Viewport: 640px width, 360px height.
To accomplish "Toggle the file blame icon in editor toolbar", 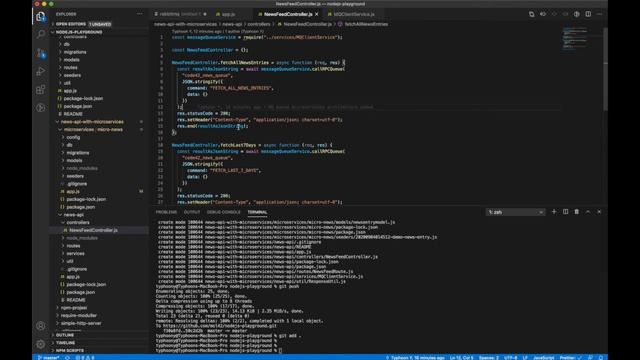I will 577,14.
